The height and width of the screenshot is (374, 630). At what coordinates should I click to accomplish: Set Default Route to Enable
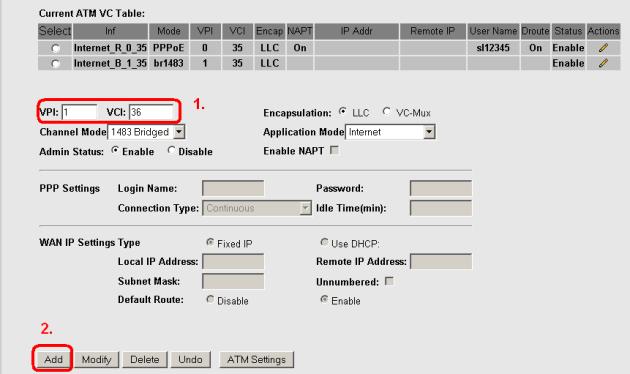324,299
